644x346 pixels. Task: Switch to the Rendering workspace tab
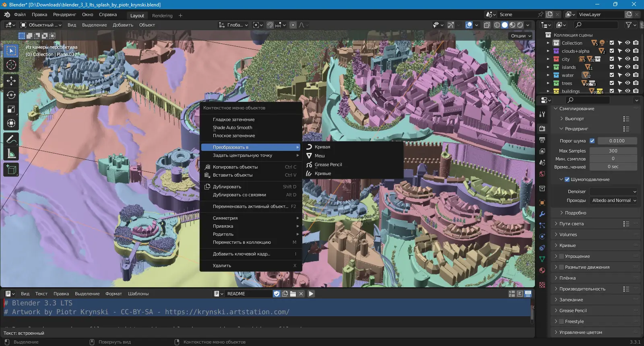[162, 16]
